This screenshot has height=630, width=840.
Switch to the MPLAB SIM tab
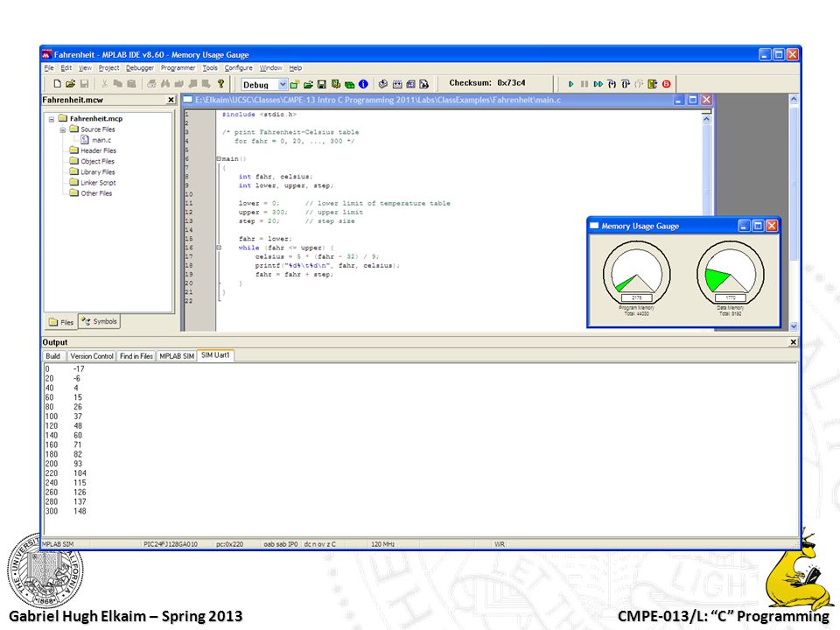[x=177, y=356]
